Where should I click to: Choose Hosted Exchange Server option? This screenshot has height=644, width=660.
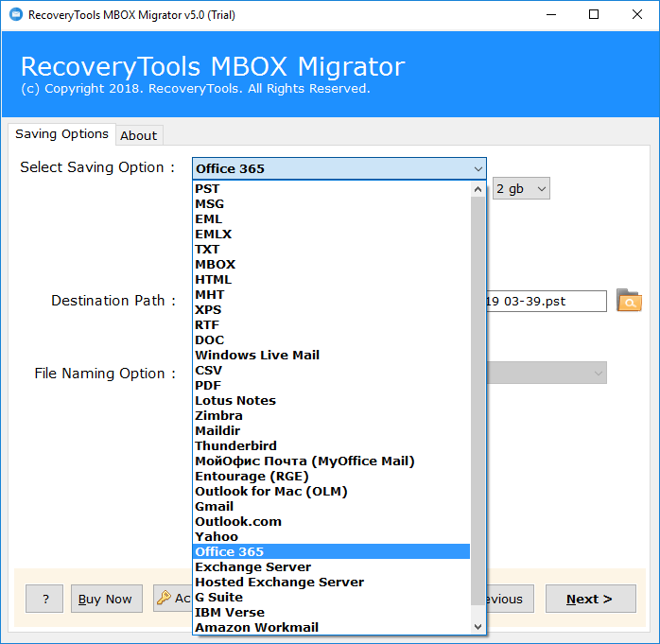click(331, 582)
